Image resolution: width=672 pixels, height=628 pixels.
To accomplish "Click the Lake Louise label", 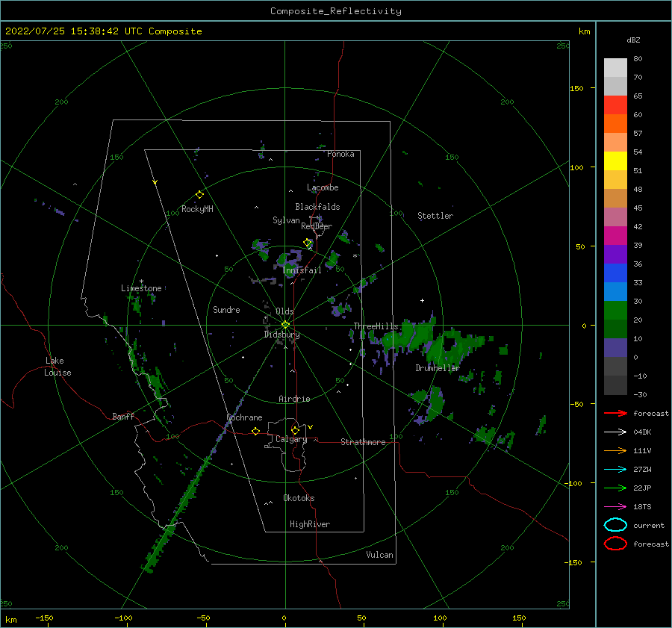I will (57, 367).
